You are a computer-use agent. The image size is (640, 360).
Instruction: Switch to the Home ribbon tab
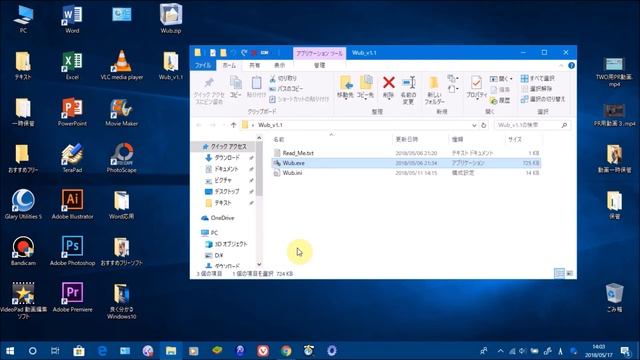click(229, 65)
